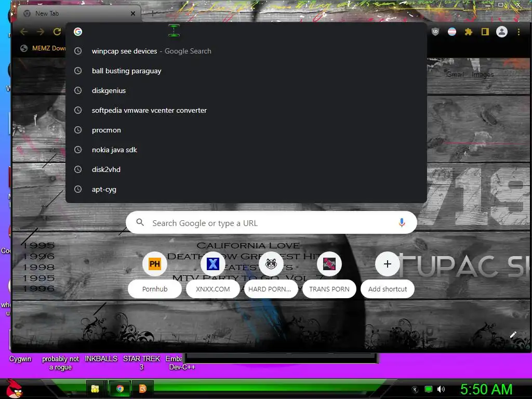The width and height of the screenshot is (532, 399).
Task: Click the browser forward arrow
Action: [x=41, y=32]
